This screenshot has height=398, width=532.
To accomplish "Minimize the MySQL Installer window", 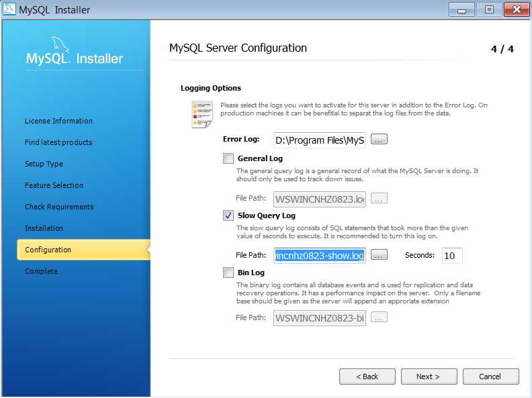I will 461,9.
